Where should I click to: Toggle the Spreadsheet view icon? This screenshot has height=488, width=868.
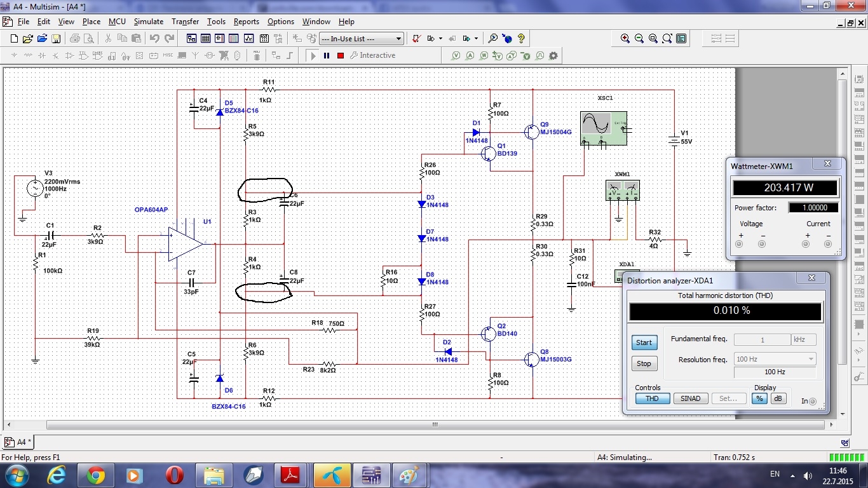pyautogui.click(x=205, y=39)
